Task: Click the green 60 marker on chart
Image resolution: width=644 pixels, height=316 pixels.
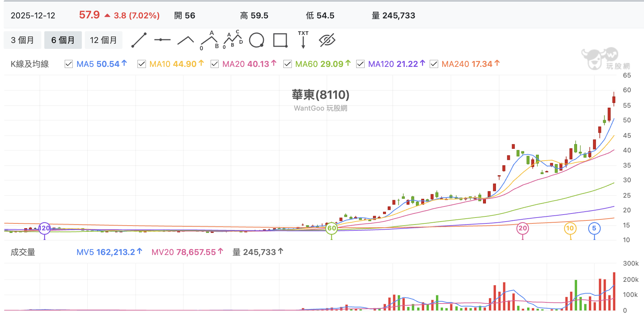Action: (332, 228)
